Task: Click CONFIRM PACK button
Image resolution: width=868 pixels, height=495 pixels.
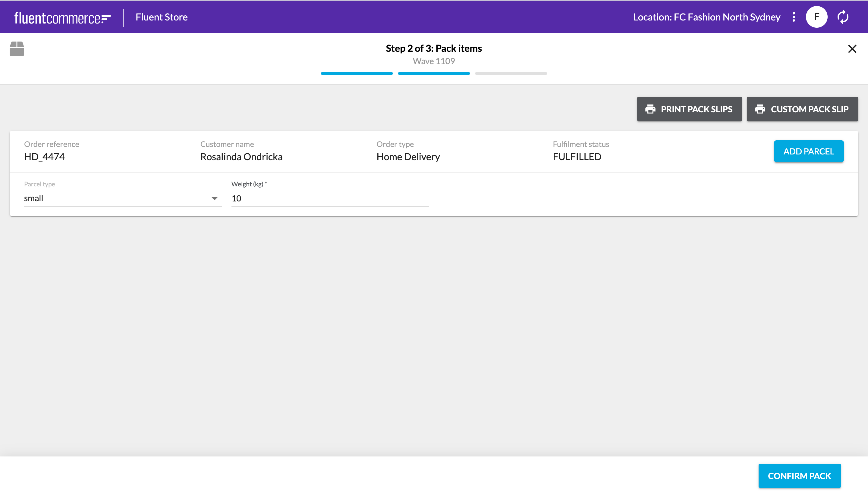Action: (800, 475)
